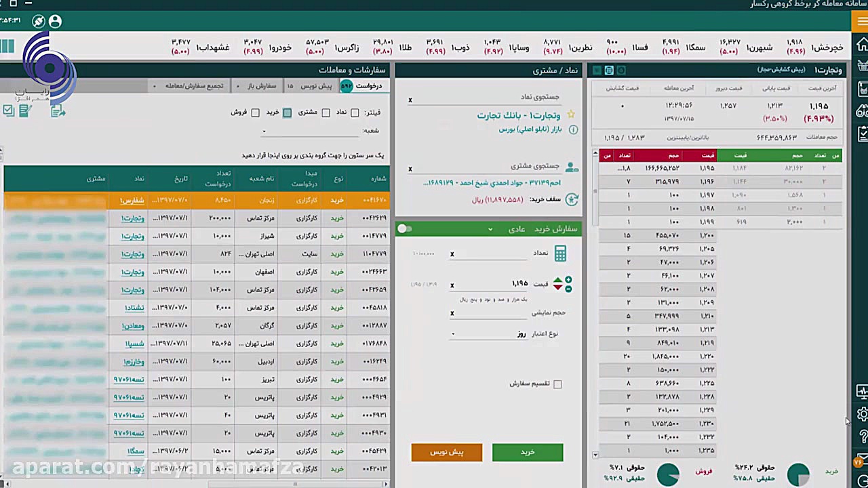Clear the جستجوی مشتری search field x
Image resolution: width=868 pixels, height=488 pixels.
(x=410, y=169)
